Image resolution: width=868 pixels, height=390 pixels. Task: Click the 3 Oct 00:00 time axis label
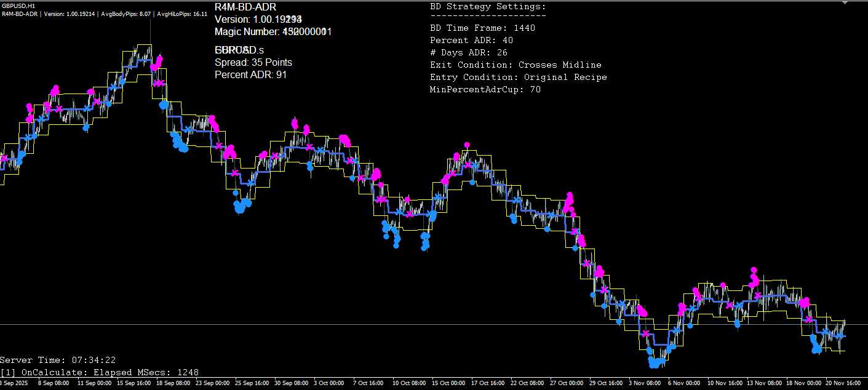[328, 383]
